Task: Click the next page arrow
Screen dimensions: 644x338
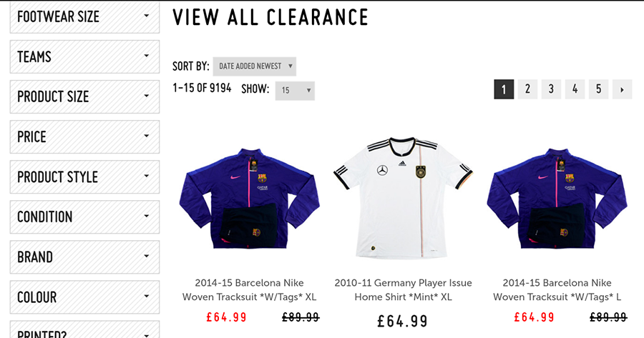Action: pos(622,89)
